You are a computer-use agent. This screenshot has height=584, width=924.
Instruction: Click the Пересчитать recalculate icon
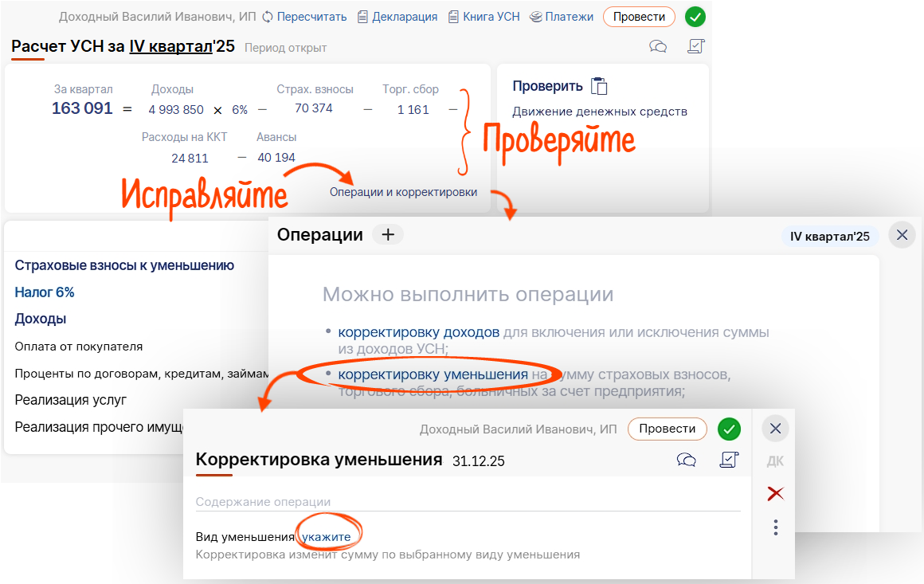[268, 17]
